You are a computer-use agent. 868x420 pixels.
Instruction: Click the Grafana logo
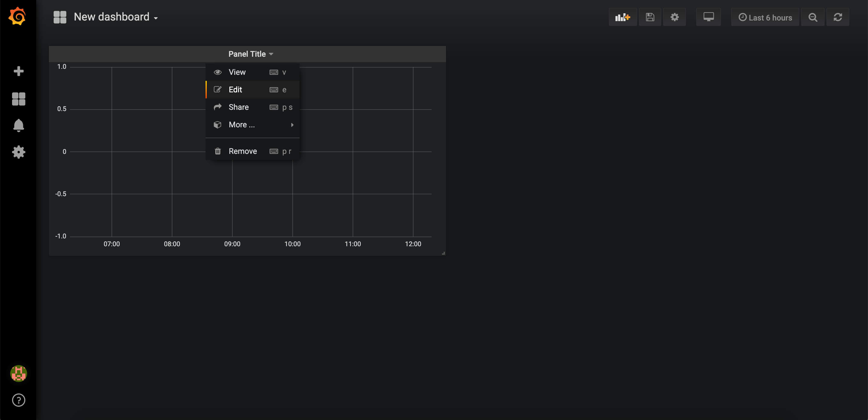(17, 16)
